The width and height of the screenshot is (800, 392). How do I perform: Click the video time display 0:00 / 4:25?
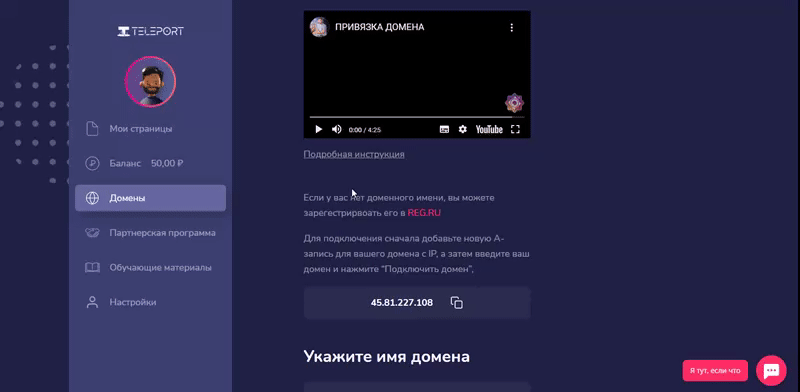365,130
